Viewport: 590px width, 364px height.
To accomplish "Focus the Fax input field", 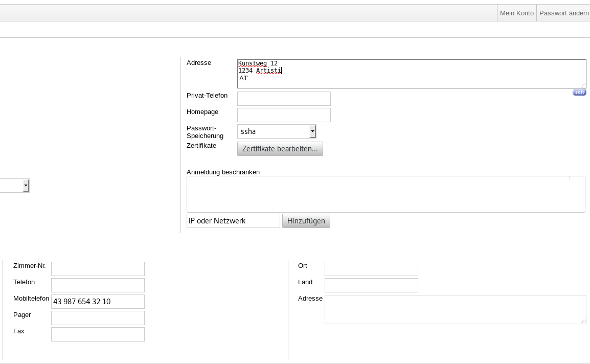I will [x=98, y=334].
